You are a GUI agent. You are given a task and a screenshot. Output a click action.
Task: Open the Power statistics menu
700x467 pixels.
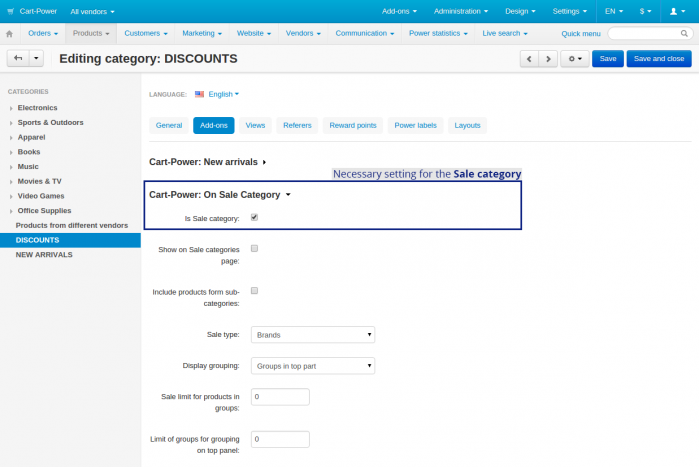[438, 33]
